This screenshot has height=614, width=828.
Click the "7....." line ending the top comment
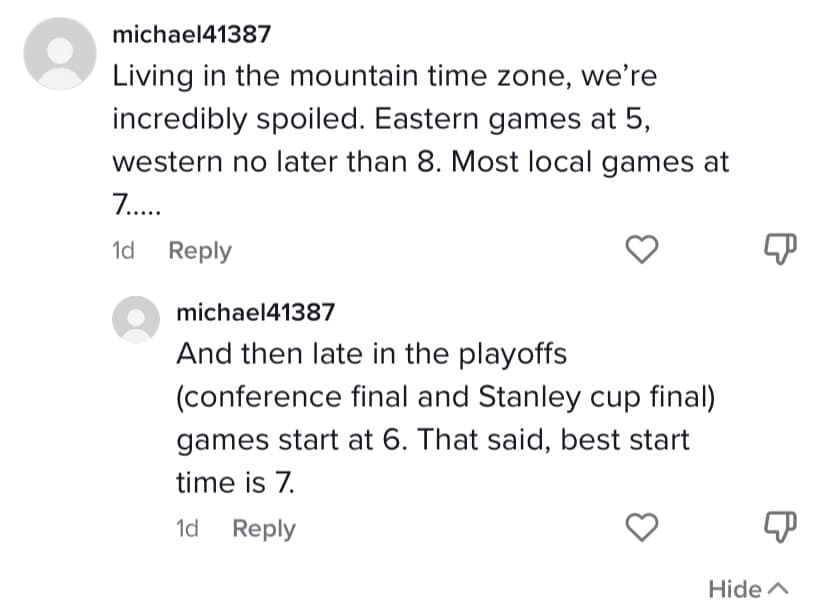[x=135, y=204]
